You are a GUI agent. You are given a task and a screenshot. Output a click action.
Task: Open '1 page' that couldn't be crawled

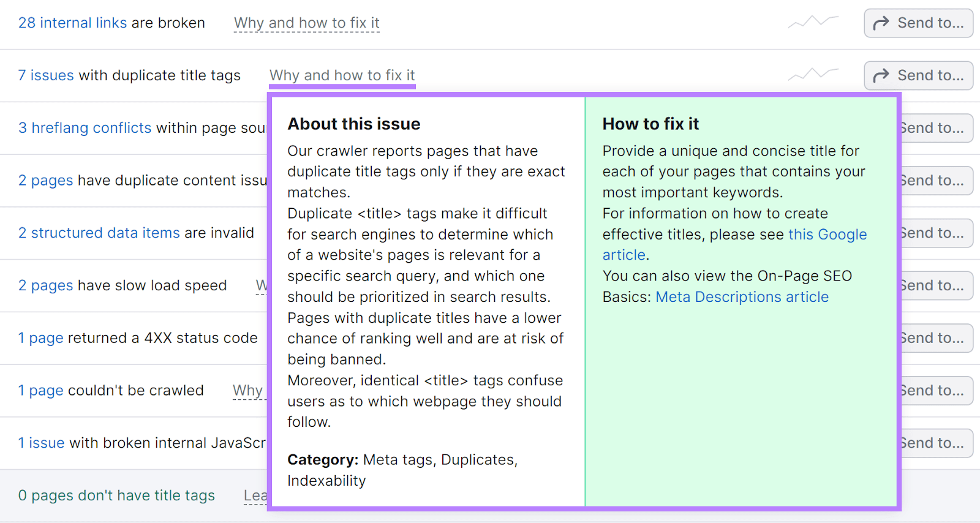point(40,391)
